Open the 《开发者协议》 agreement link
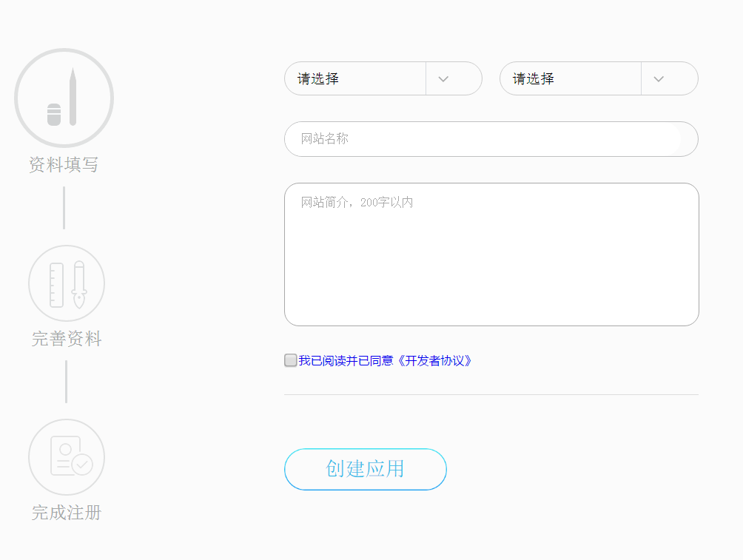 pos(436,360)
